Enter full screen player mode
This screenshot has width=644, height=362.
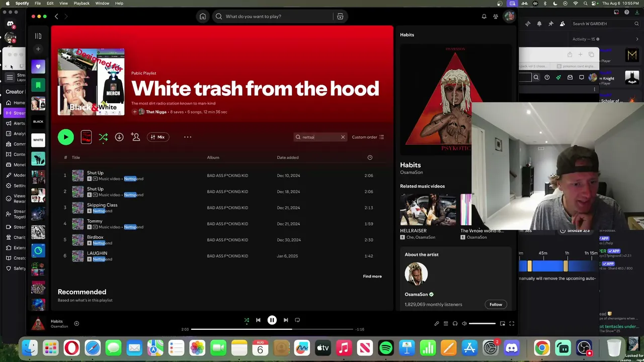(512, 324)
